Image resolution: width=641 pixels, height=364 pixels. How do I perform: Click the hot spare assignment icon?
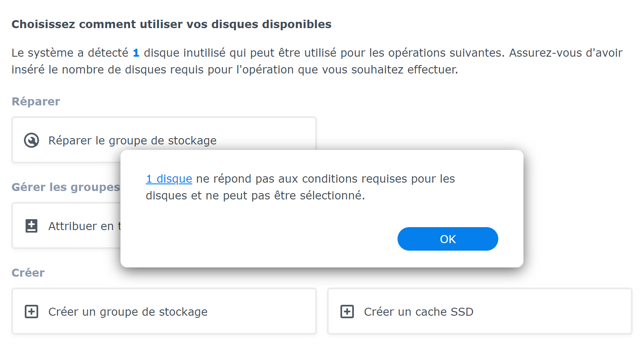coord(31,226)
